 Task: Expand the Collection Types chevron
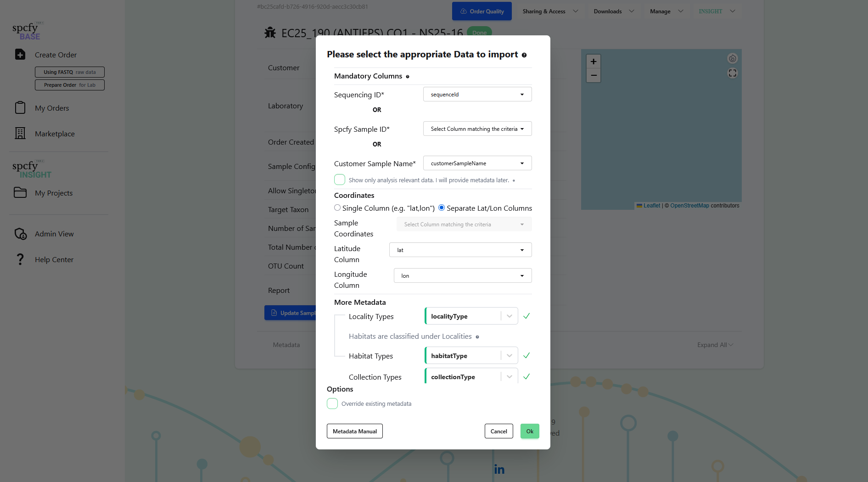pyautogui.click(x=510, y=376)
